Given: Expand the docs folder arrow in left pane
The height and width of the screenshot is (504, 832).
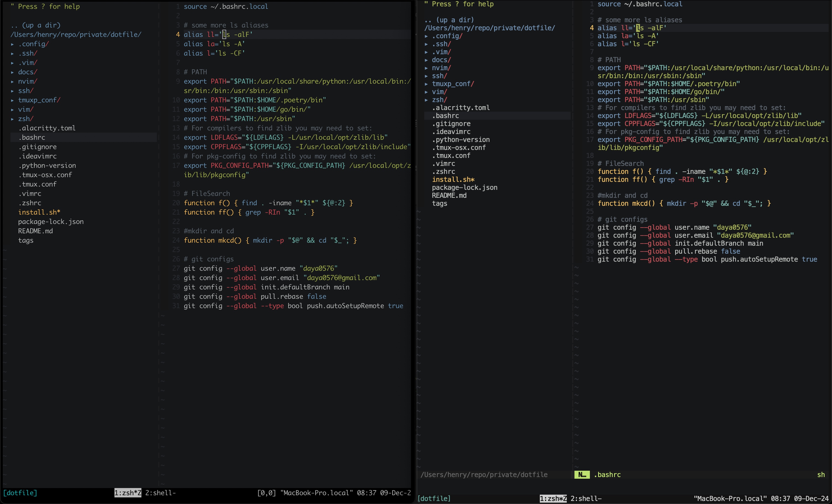Looking at the screenshot, I should [x=12, y=72].
